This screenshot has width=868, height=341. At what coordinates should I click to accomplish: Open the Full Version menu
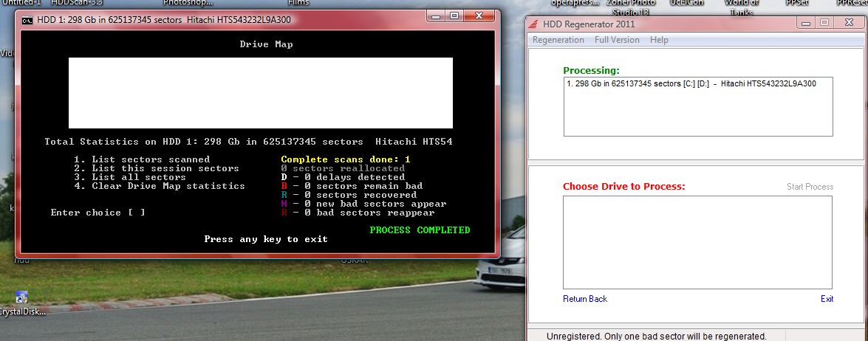coord(617,40)
